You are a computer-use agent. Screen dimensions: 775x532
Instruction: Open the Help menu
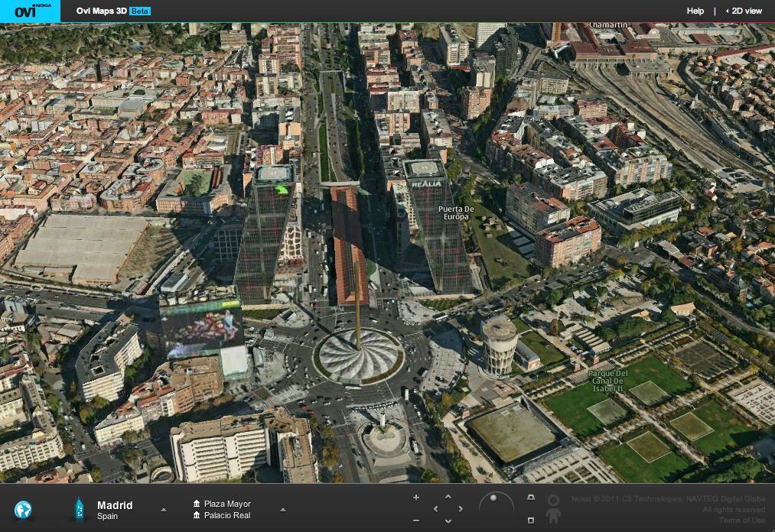pyautogui.click(x=695, y=11)
